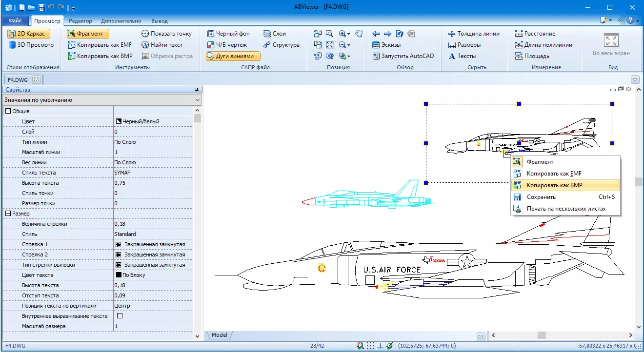Enable inner text alignment checkbox

[x=120, y=316]
